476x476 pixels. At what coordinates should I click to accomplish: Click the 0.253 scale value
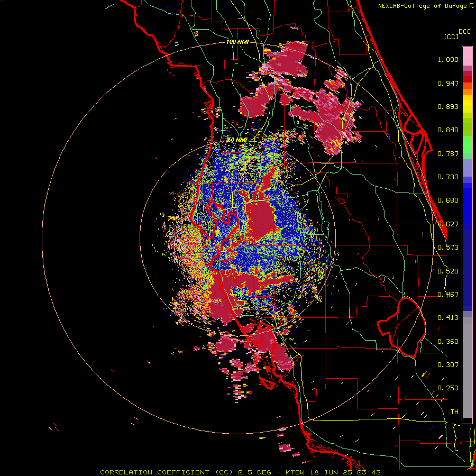click(x=448, y=388)
